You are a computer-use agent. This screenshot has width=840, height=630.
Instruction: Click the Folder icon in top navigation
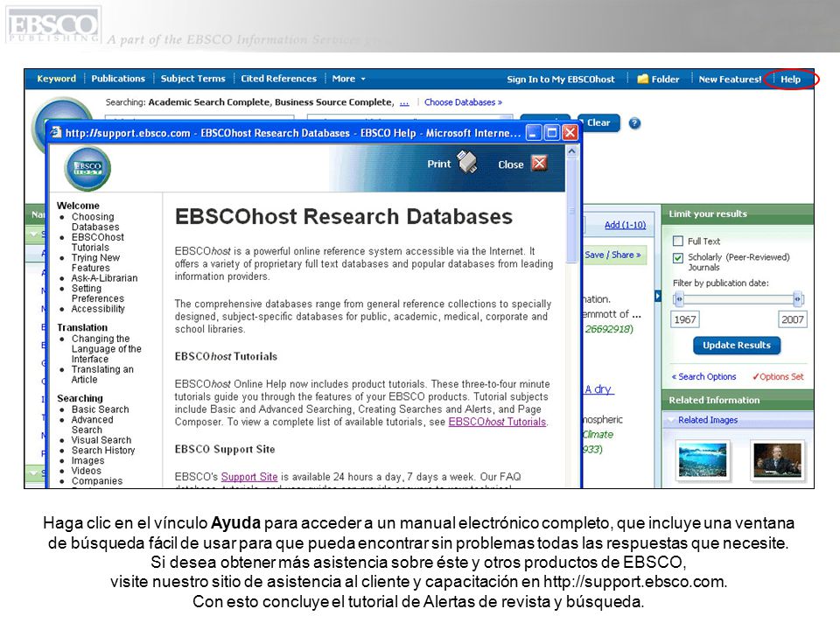[642, 79]
